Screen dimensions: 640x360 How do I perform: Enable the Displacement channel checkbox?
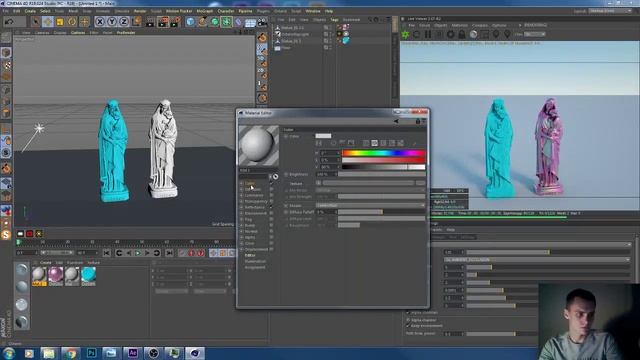point(271,249)
